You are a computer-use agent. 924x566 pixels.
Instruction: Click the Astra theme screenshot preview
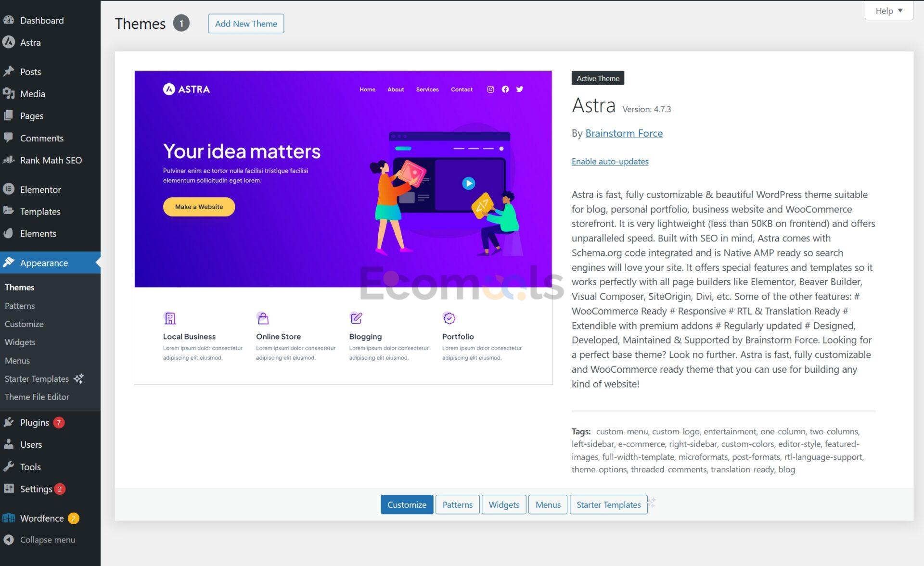pos(343,227)
